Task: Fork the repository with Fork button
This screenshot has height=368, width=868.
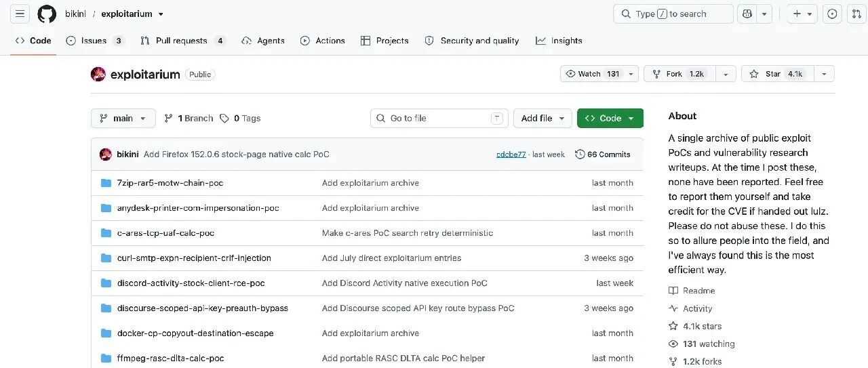Action: pos(680,74)
